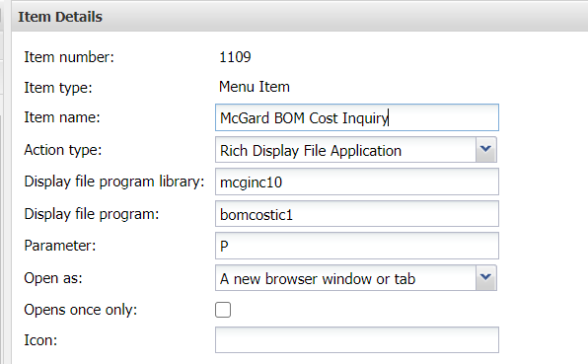Viewport: 588px width, 364px height.
Task: Click the Item name label
Action: 62,117
